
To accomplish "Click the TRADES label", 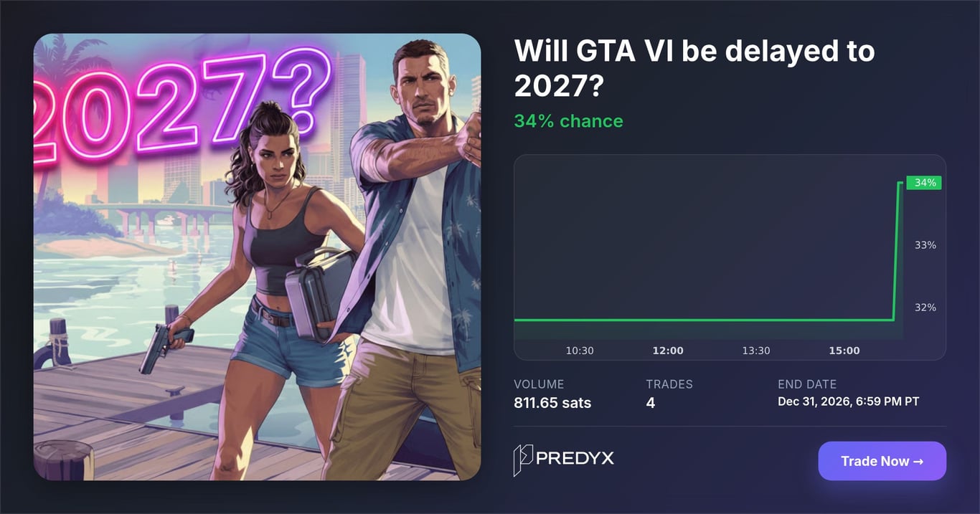I will pyautogui.click(x=669, y=384).
